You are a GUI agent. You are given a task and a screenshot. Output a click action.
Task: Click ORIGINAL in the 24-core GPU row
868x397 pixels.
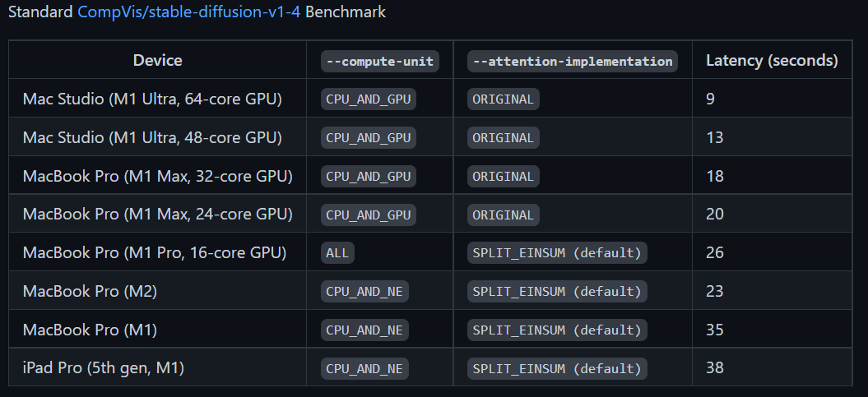pyautogui.click(x=504, y=215)
